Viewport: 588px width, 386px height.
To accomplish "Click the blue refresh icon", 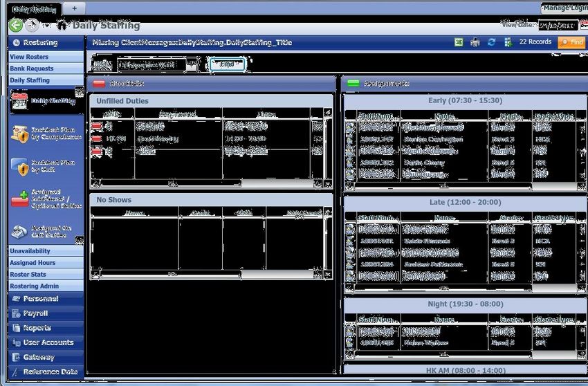I will click(x=491, y=42).
